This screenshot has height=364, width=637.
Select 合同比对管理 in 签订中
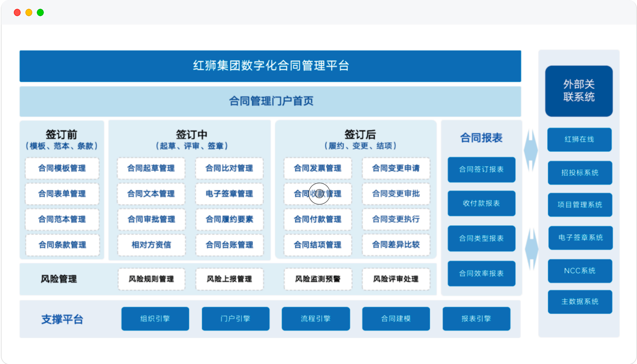pos(229,168)
